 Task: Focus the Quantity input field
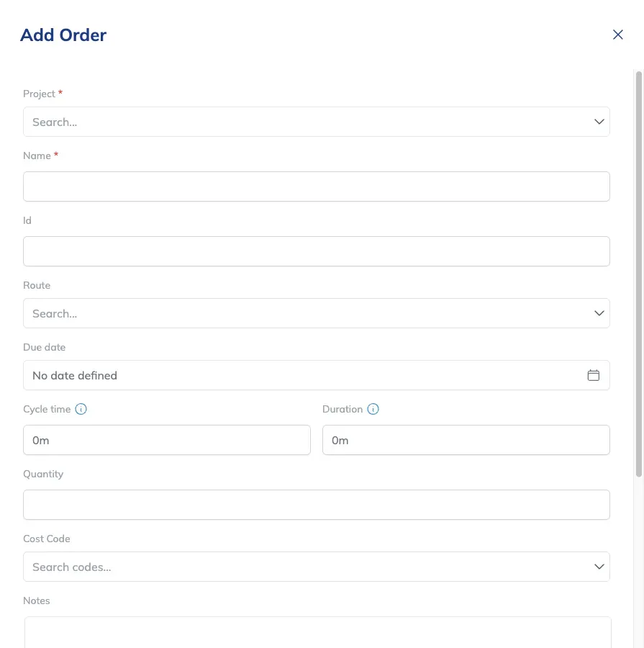pyautogui.click(x=317, y=505)
